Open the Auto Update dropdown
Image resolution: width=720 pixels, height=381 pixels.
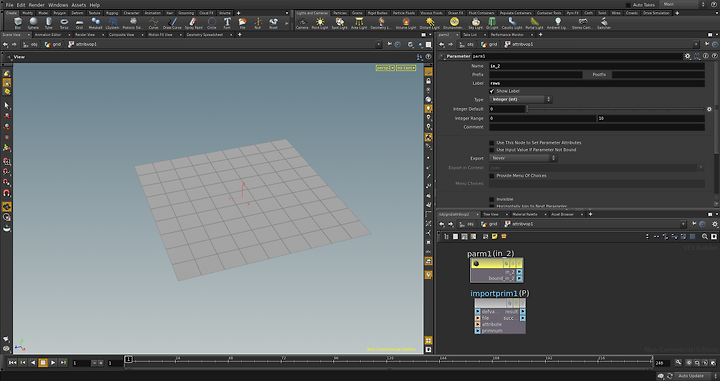693,376
